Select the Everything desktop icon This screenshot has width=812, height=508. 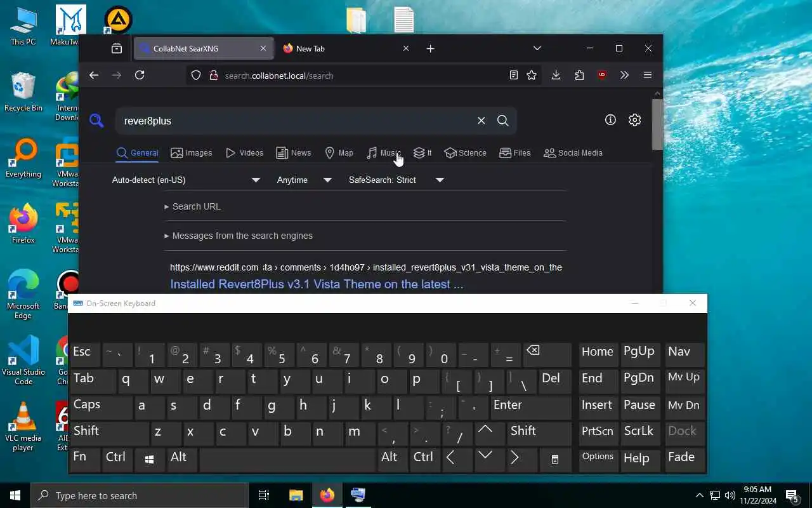click(x=23, y=159)
